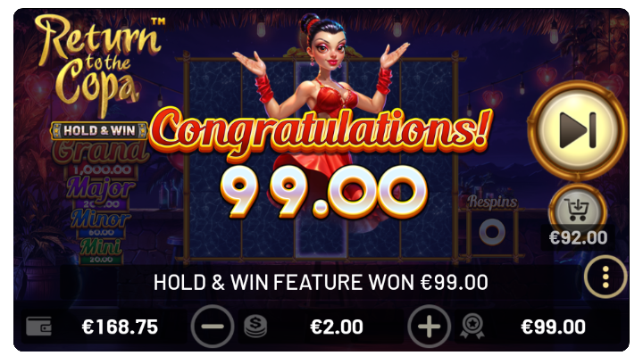Click the Congratulations banner text

point(321,129)
